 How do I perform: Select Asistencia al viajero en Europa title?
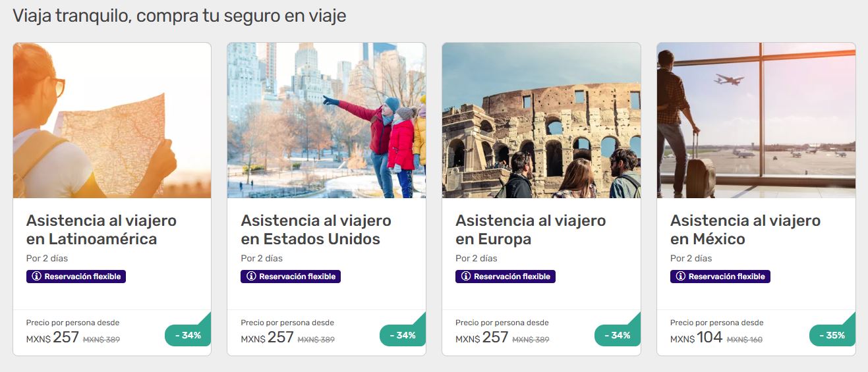coord(531,229)
